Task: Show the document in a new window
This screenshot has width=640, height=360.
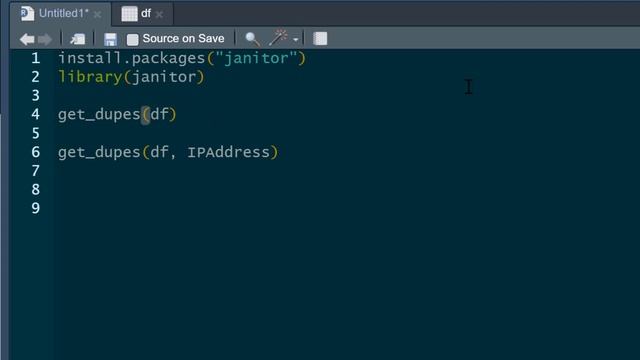Action: click(x=77, y=39)
